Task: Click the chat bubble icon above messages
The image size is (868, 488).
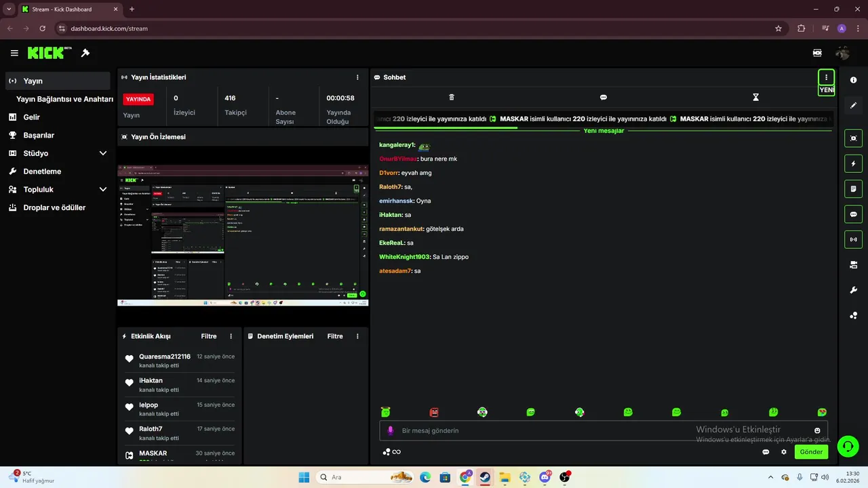Action: (604, 98)
